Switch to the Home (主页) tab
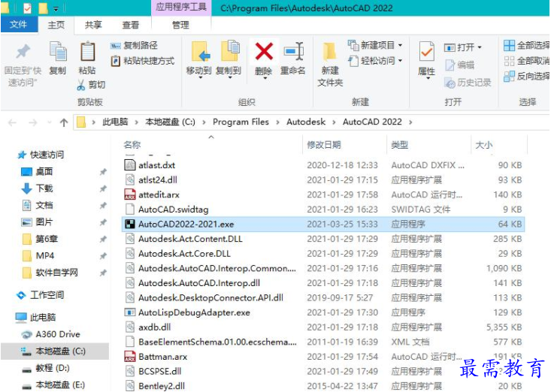Screen dimensions: 551x392 tap(56, 25)
